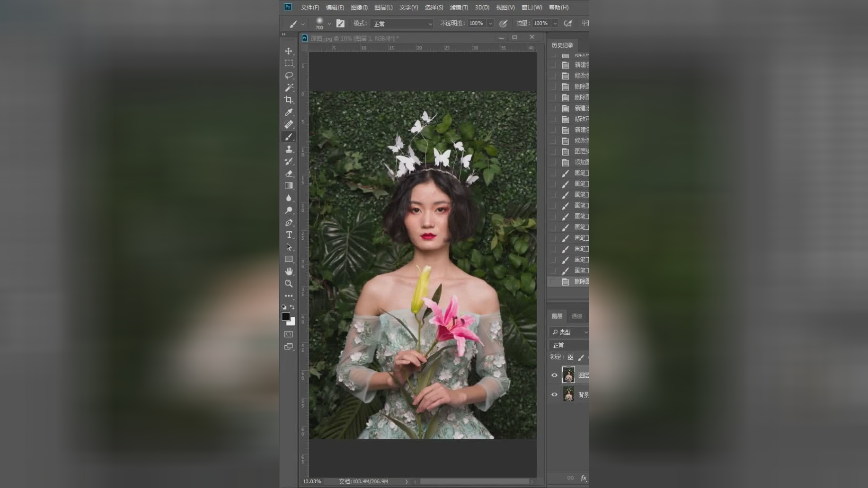
Task: Expand the collapsed toolbox double-arrow
Action: coord(283,35)
